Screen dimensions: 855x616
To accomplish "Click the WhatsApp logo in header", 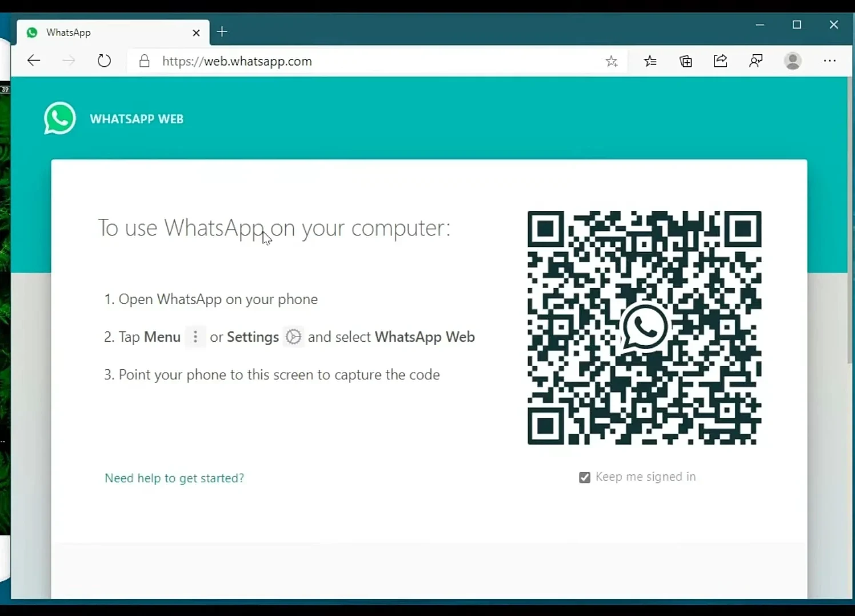I will pyautogui.click(x=60, y=118).
